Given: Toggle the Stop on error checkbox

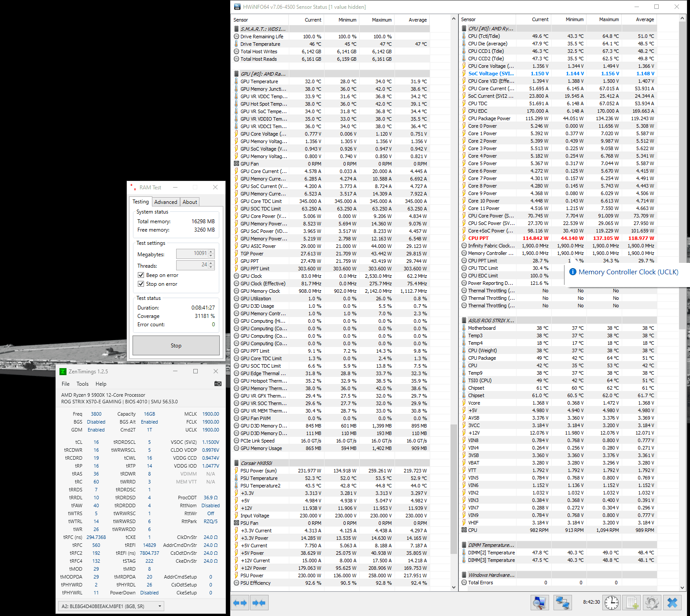Looking at the screenshot, I should click(141, 284).
